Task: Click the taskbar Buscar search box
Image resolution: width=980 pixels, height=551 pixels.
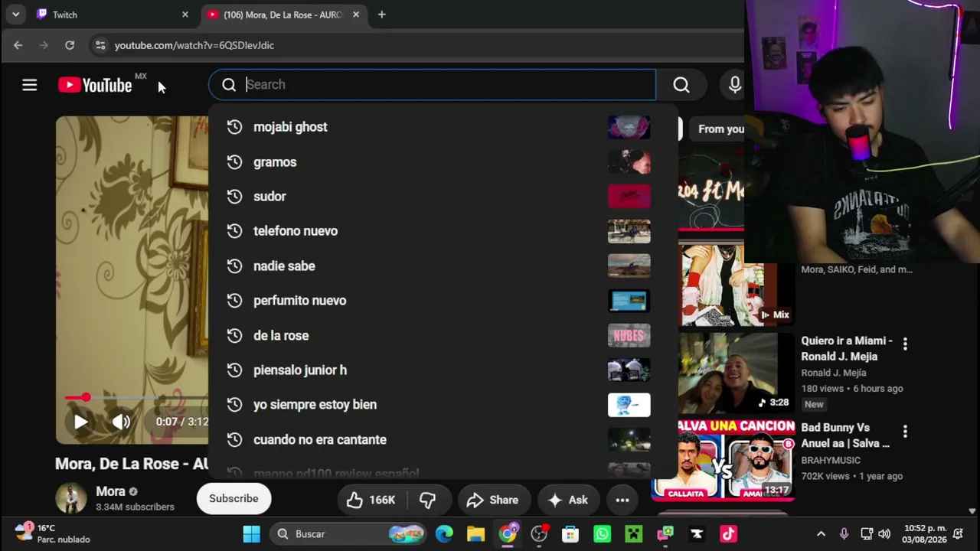Action: coord(348,534)
